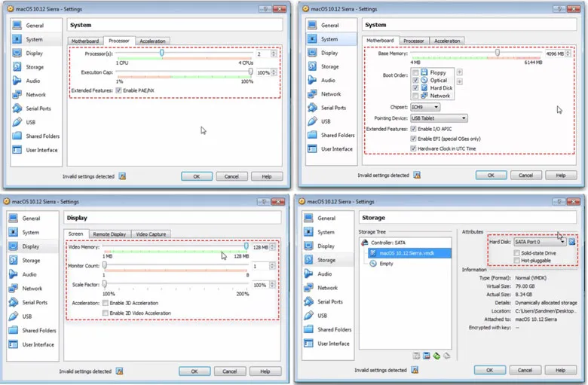588x385 pixels.
Task: Select the Empty optical drive in Storage Tree
Action: [x=387, y=264]
